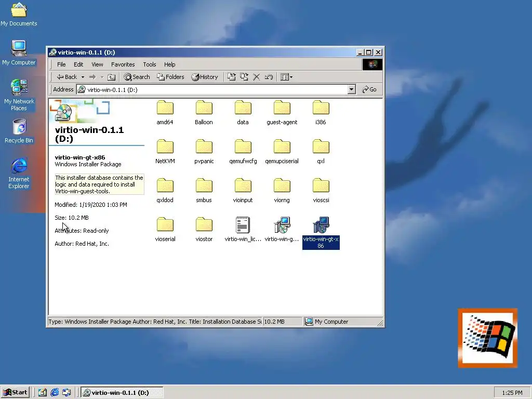
Task: Select My Computer desktop icon
Action: pyautogui.click(x=19, y=53)
